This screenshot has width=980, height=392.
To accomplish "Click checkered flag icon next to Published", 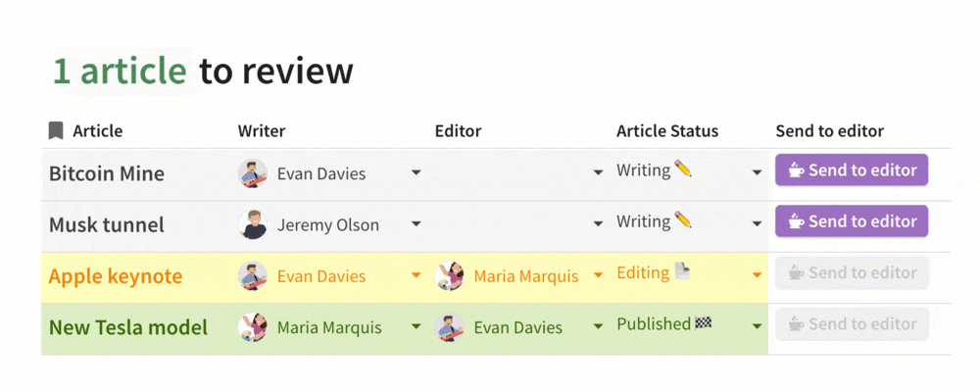I will tap(703, 323).
